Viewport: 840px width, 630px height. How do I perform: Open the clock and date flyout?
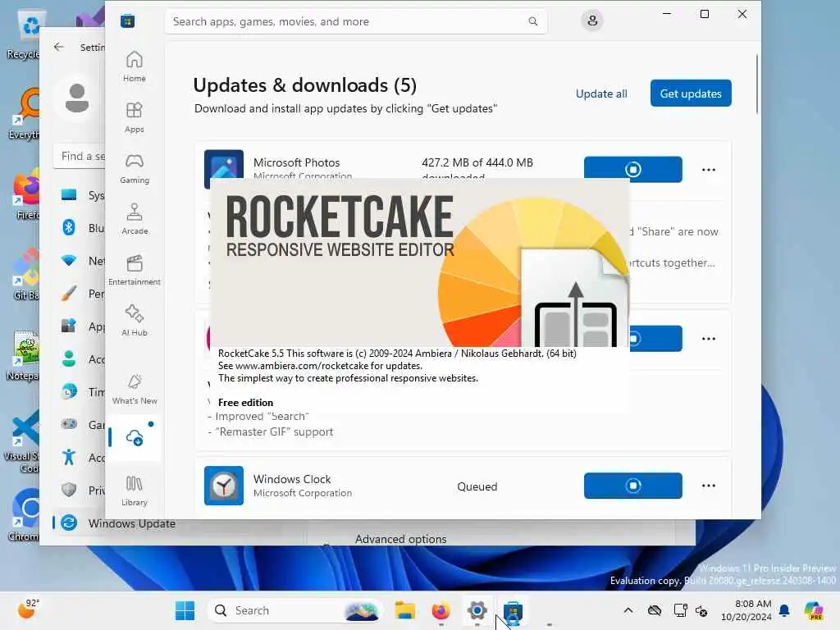746,610
